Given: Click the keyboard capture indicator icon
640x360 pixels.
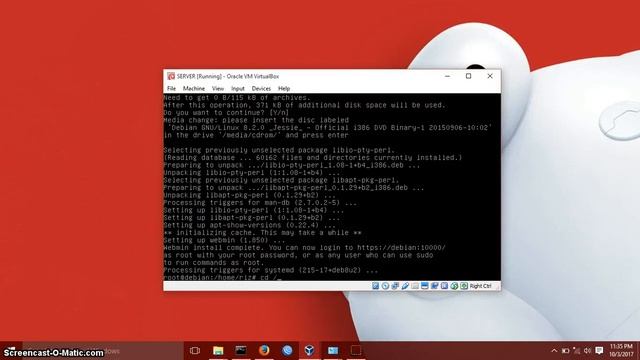Looking at the screenshot, I should point(464,286).
